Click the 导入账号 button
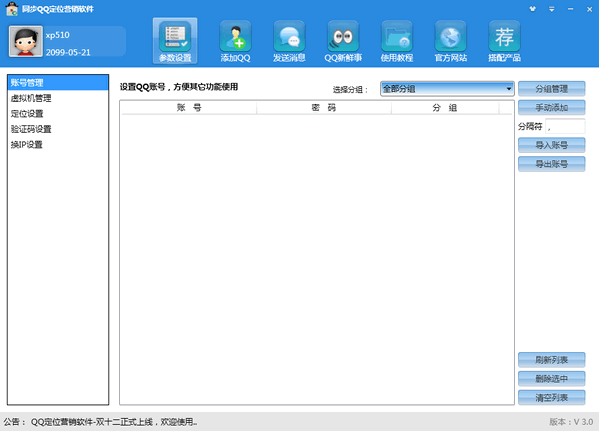Image resolution: width=599 pixels, height=431 pixels. click(x=551, y=145)
